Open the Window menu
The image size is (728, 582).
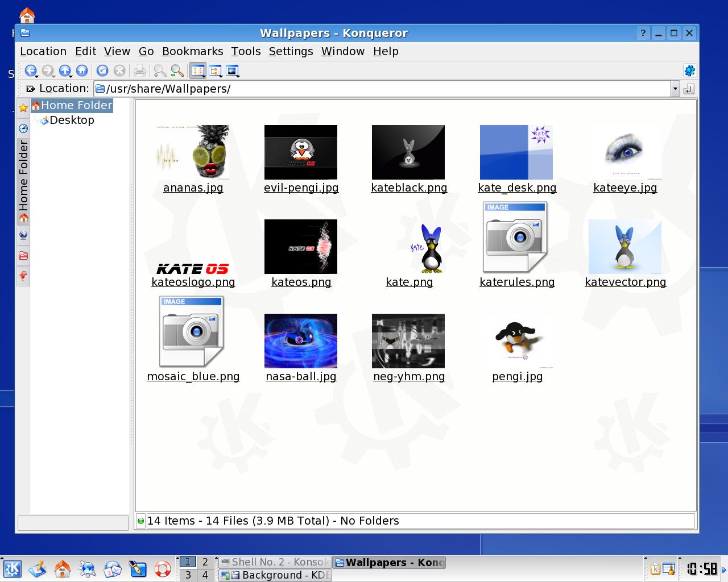(x=343, y=51)
